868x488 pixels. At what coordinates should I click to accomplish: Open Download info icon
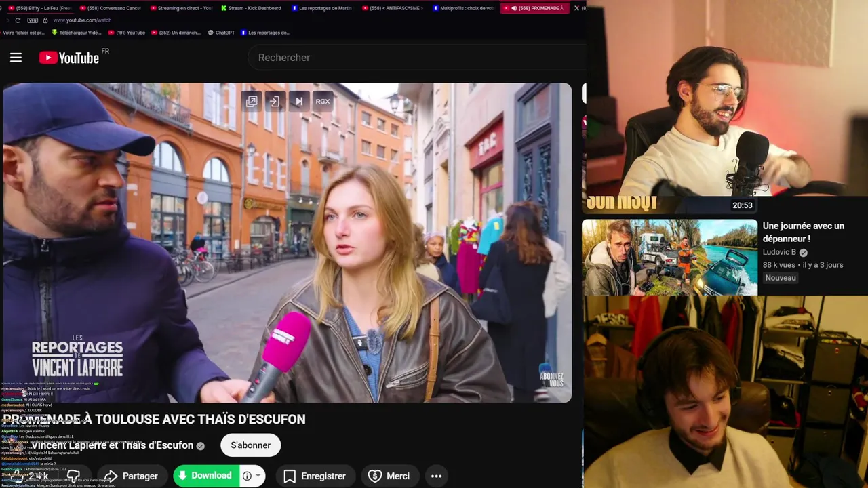pyautogui.click(x=247, y=476)
